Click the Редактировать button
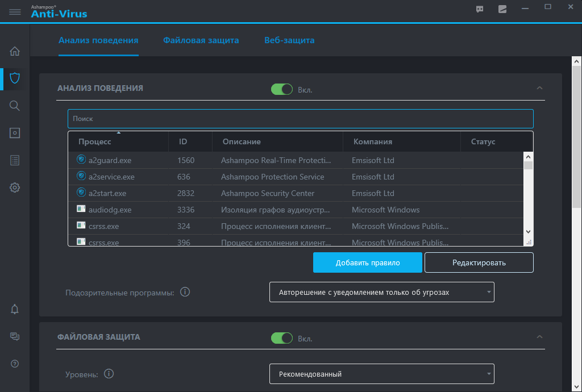 (x=479, y=262)
